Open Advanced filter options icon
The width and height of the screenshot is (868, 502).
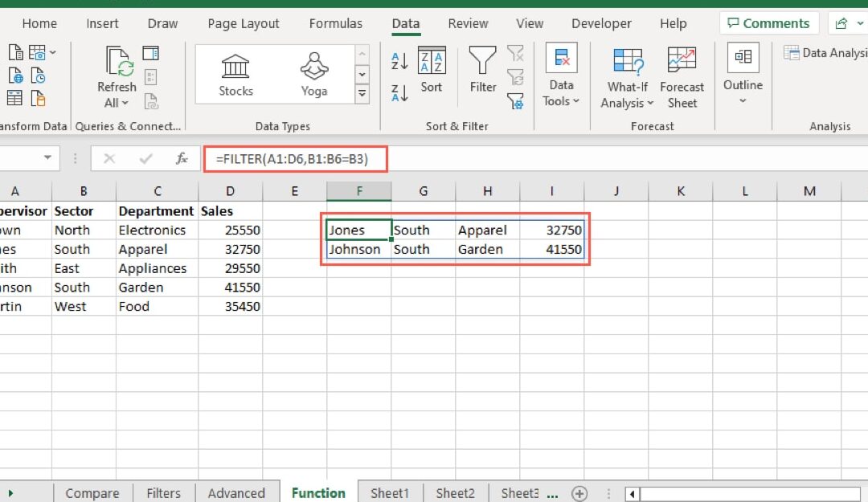(x=515, y=101)
